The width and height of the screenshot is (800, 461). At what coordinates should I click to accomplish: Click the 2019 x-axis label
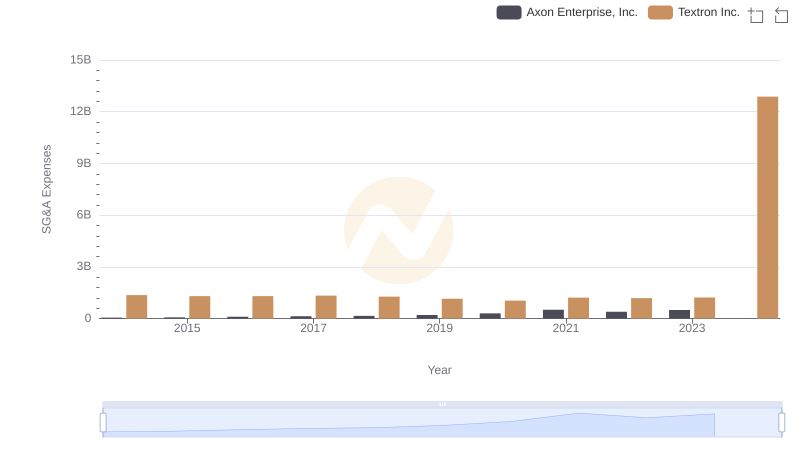[439, 328]
